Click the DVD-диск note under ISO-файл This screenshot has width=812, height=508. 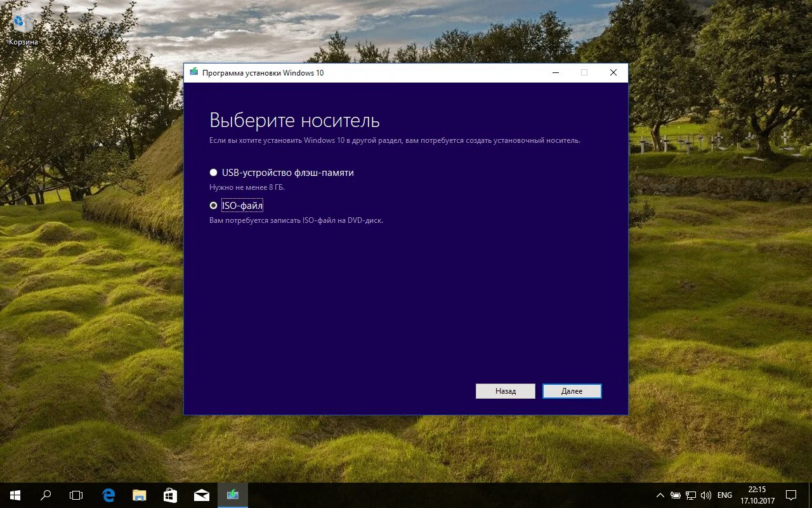(x=296, y=221)
